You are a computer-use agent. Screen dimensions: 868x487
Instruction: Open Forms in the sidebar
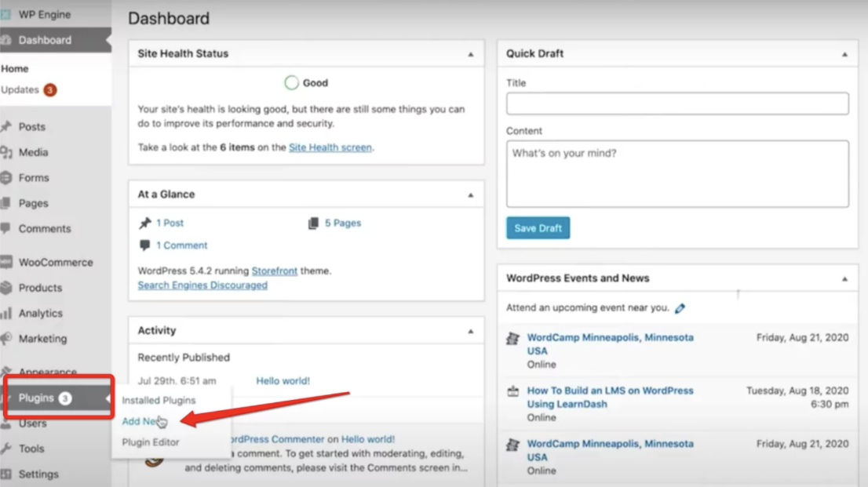coord(34,178)
